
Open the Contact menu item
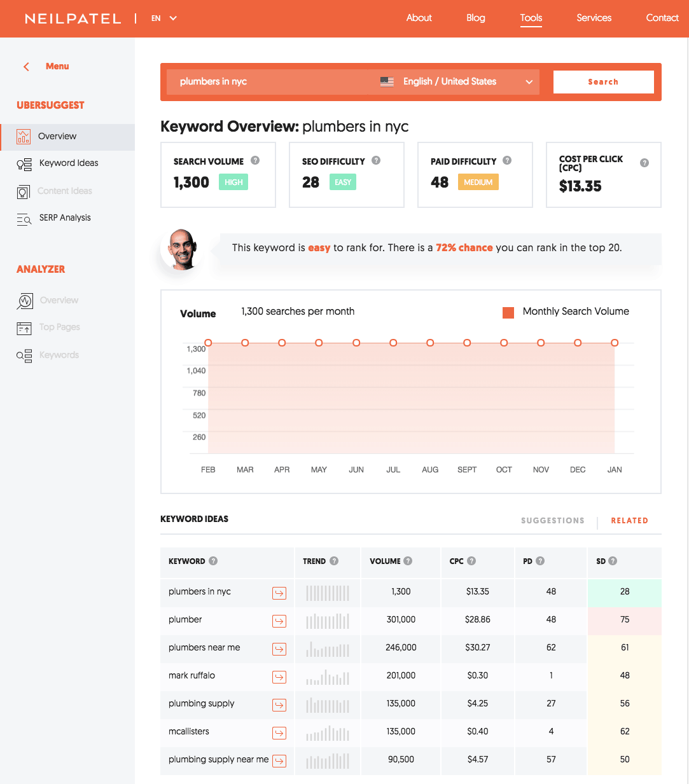point(662,18)
